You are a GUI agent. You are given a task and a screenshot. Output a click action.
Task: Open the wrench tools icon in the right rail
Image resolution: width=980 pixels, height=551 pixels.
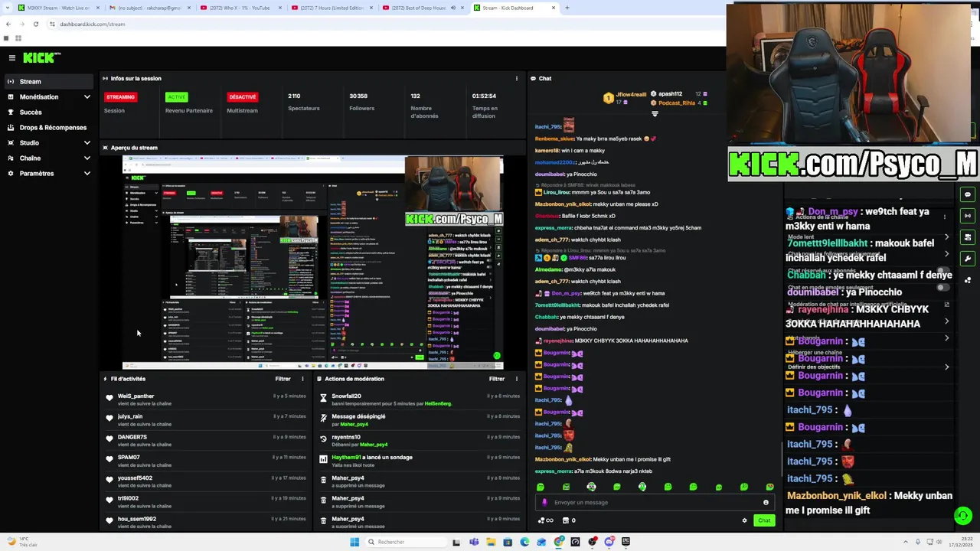[x=968, y=259]
